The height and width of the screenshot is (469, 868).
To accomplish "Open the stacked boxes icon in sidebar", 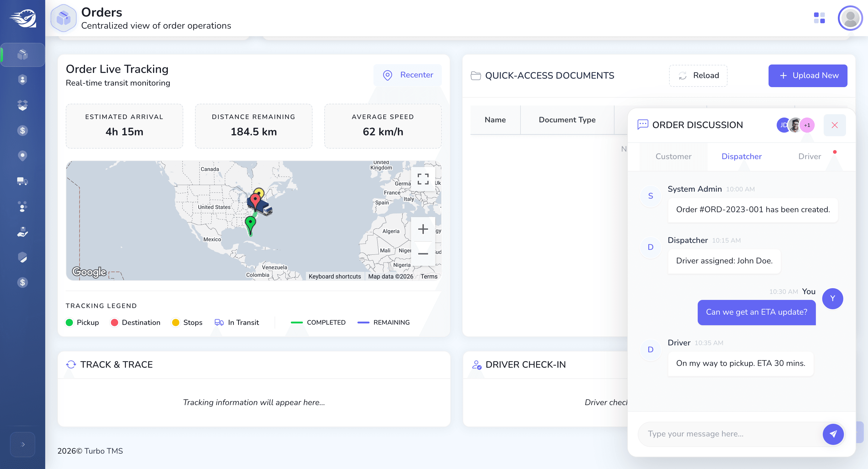I will pyautogui.click(x=23, y=105).
